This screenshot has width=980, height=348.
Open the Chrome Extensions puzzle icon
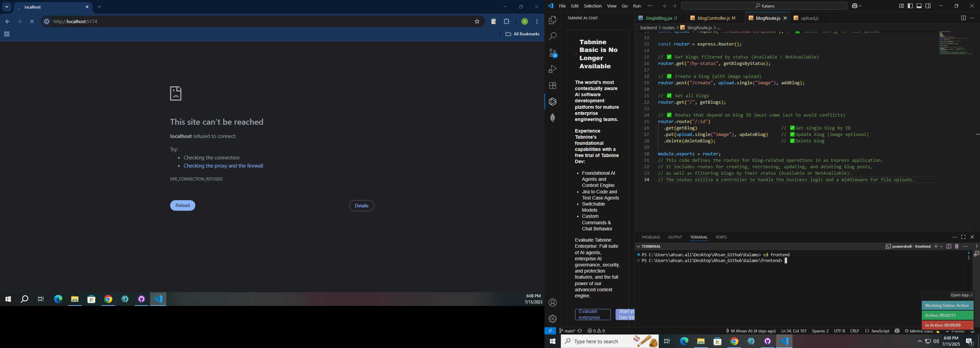pyautogui.click(x=506, y=22)
